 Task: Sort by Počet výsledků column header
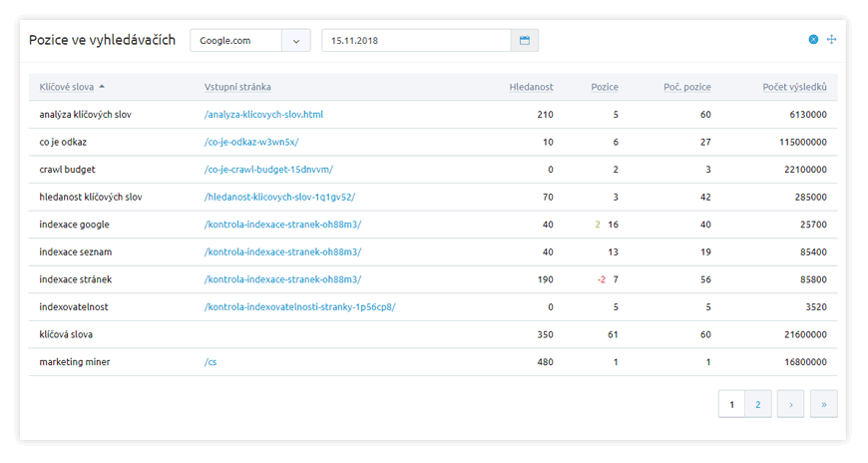(794, 87)
